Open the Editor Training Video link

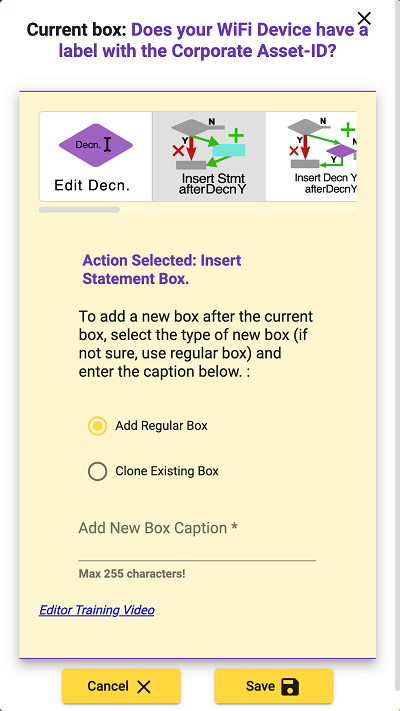coord(97,610)
